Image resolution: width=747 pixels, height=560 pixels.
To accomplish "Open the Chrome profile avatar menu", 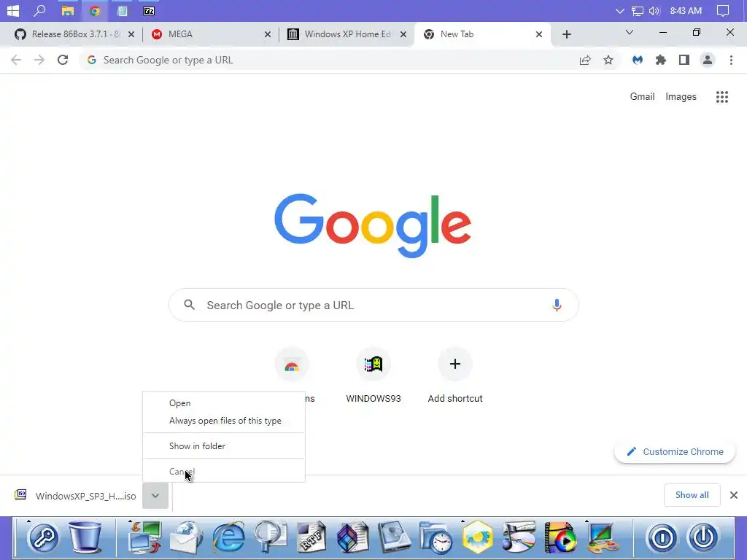I will pos(708,60).
